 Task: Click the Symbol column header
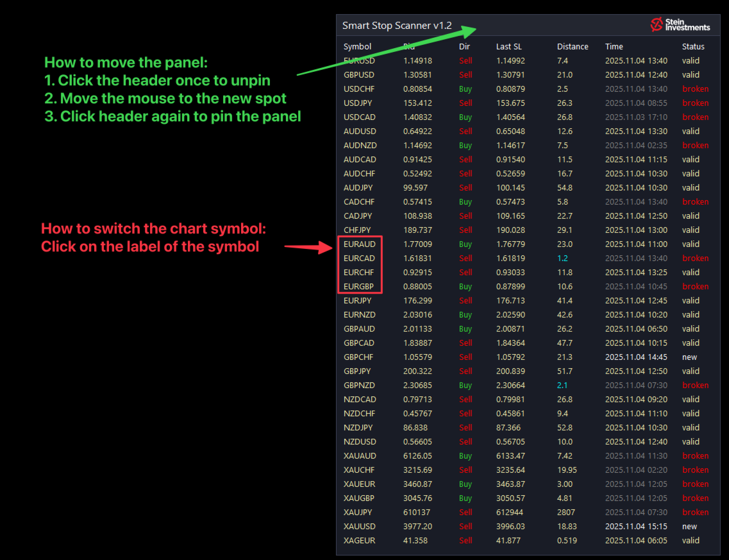tap(357, 47)
